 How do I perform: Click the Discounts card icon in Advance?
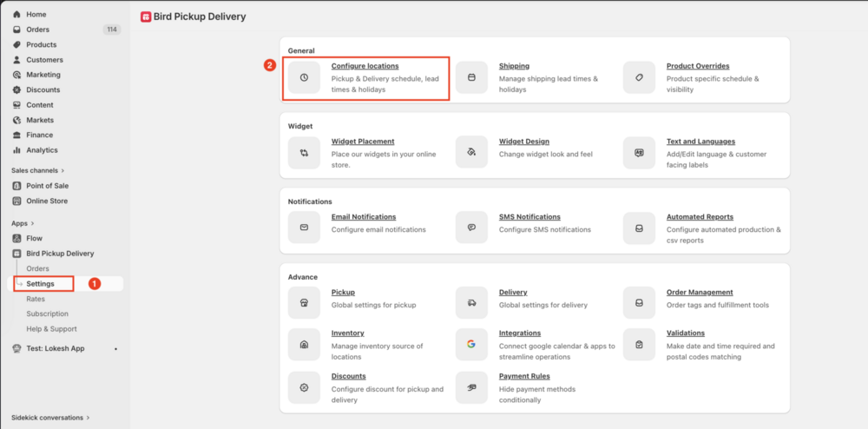pyautogui.click(x=304, y=387)
